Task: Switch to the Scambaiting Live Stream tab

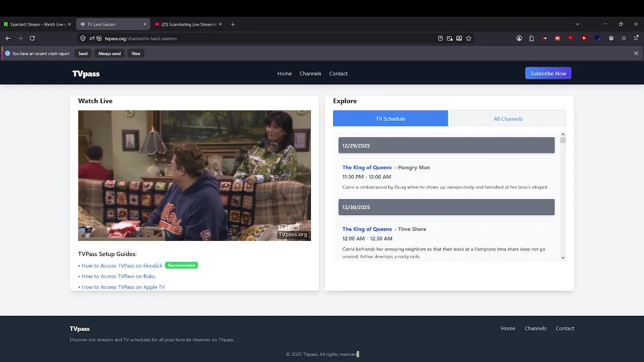Action: (188, 24)
